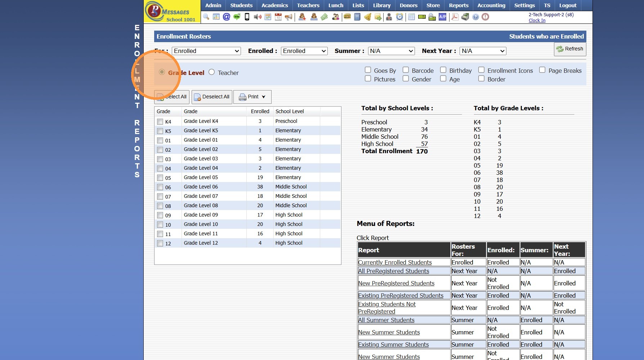Open the PDF document icon
The height and width of the screenshot is (360, 644).
click(x=455, y=17)
